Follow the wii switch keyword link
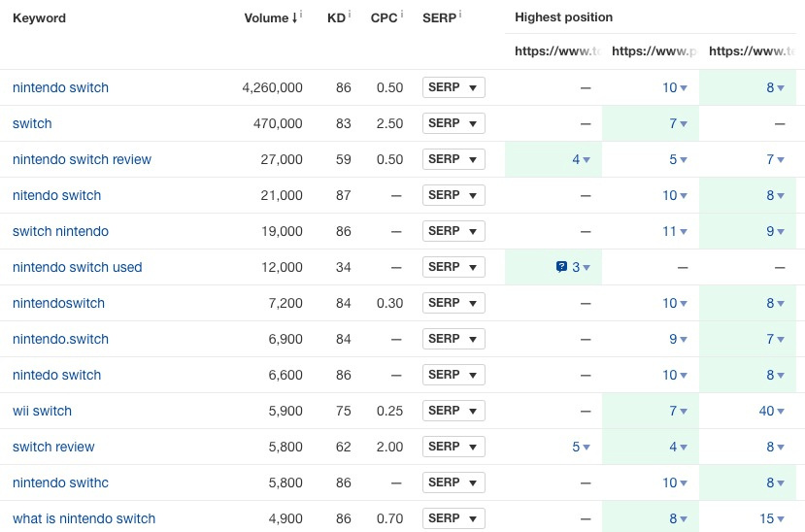805x532 pixels. (x=42, y=411)
